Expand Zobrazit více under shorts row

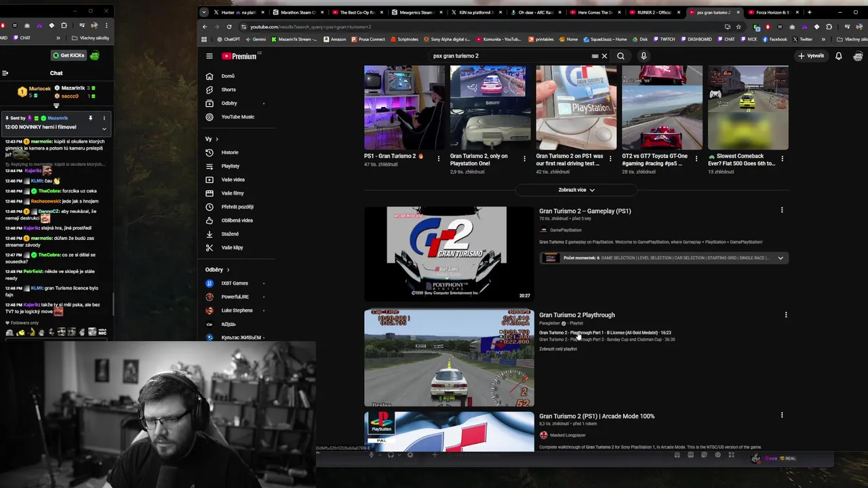point(576,190)
